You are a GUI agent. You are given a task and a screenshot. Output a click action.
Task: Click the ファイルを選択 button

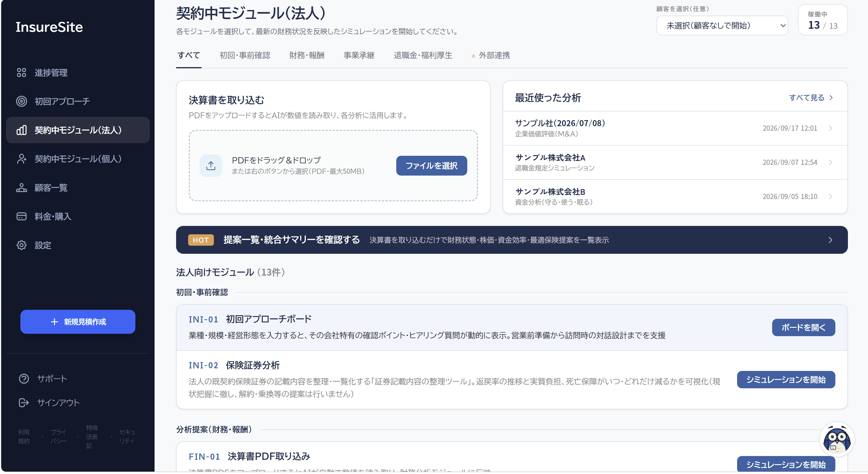(432, 166)
